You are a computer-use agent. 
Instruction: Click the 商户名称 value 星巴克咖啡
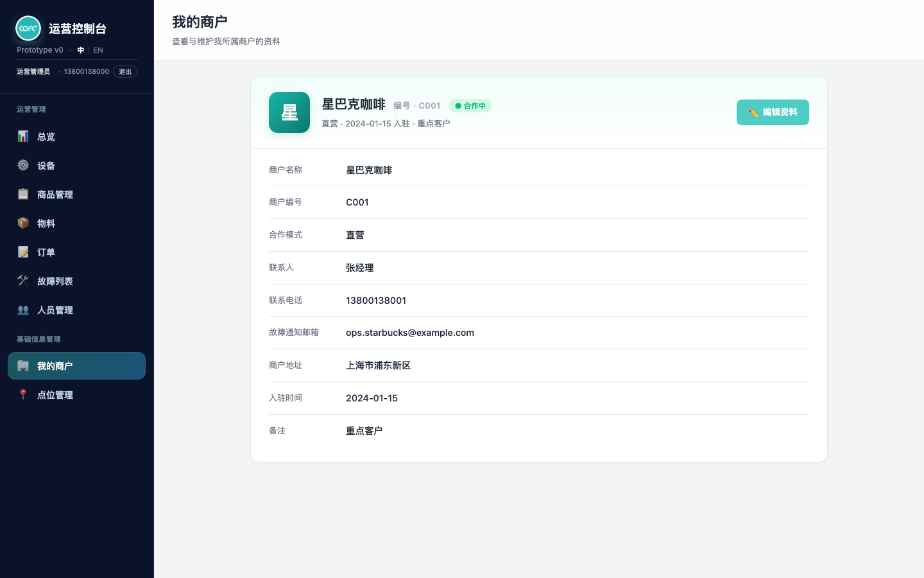[369, 170]
